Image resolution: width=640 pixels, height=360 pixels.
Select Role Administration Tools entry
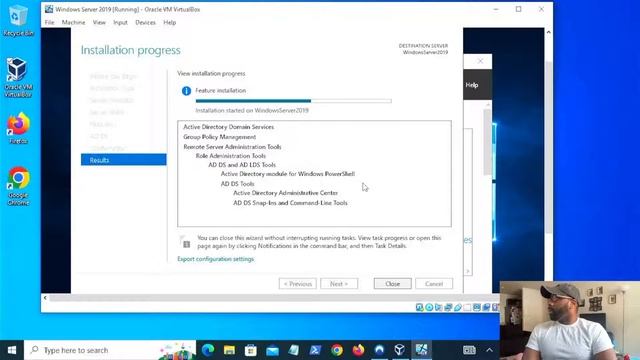231,156
